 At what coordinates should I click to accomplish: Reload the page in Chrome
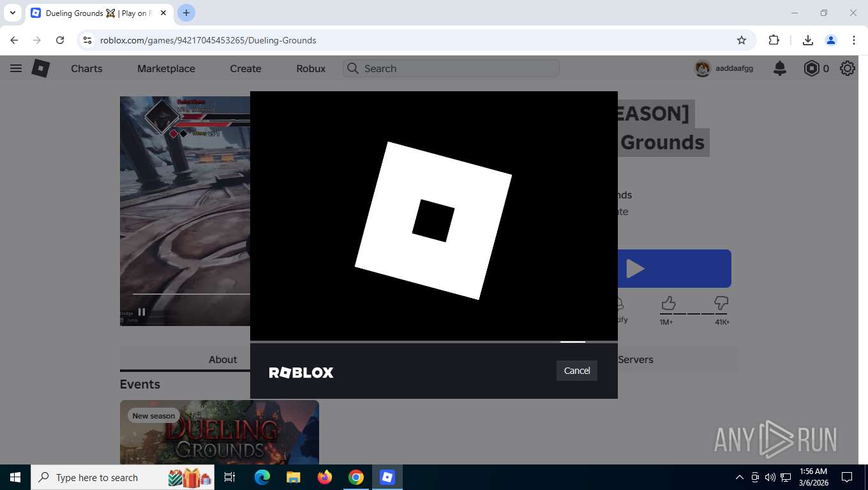click(60, 40)
